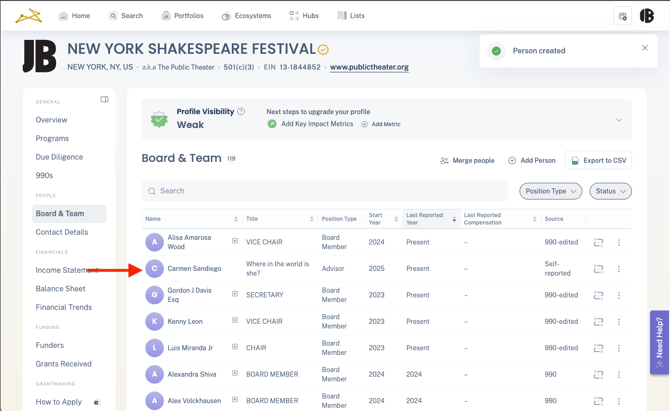
Task: Open the Position Type filter dropdown
Action: pos(550,191)
